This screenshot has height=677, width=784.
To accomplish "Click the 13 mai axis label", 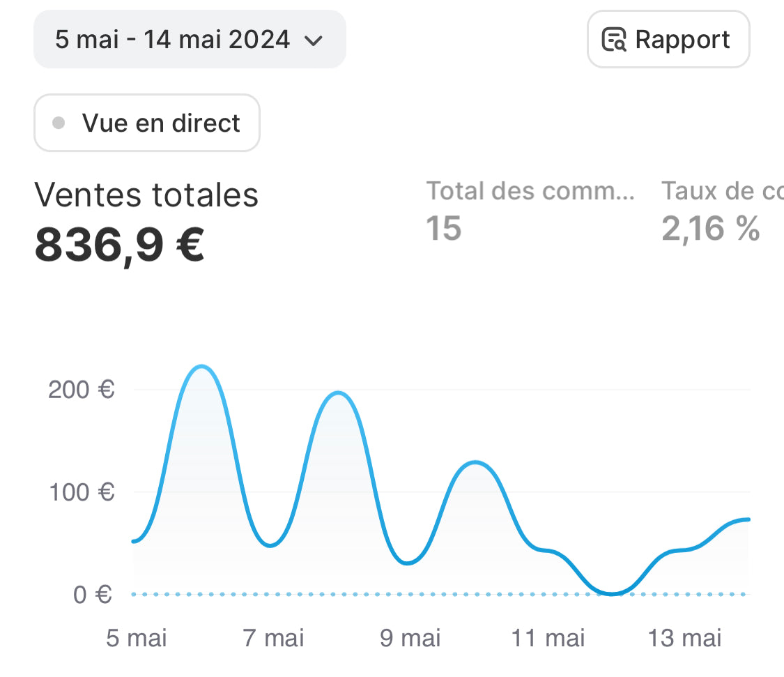I will click(684, 639).
